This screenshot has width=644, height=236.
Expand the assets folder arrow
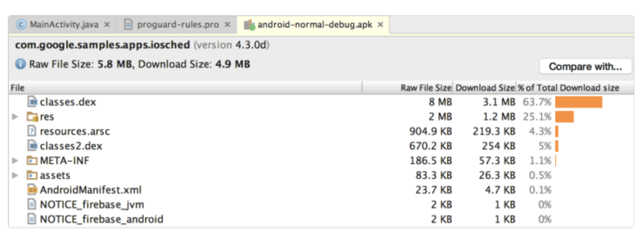[x=16, y=175]
